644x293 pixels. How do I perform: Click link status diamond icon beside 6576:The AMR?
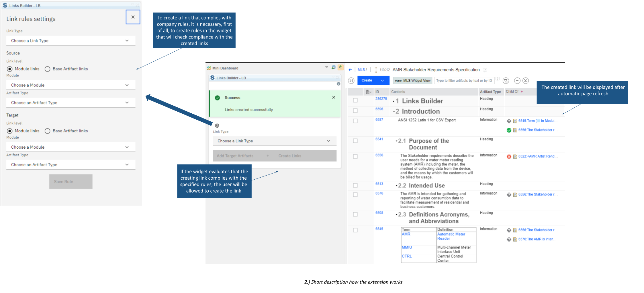(x=509, y=240)
